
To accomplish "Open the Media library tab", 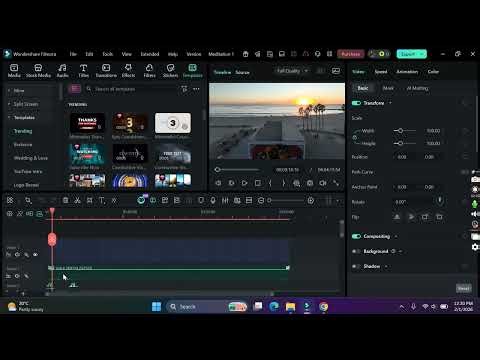I will 14,71.
